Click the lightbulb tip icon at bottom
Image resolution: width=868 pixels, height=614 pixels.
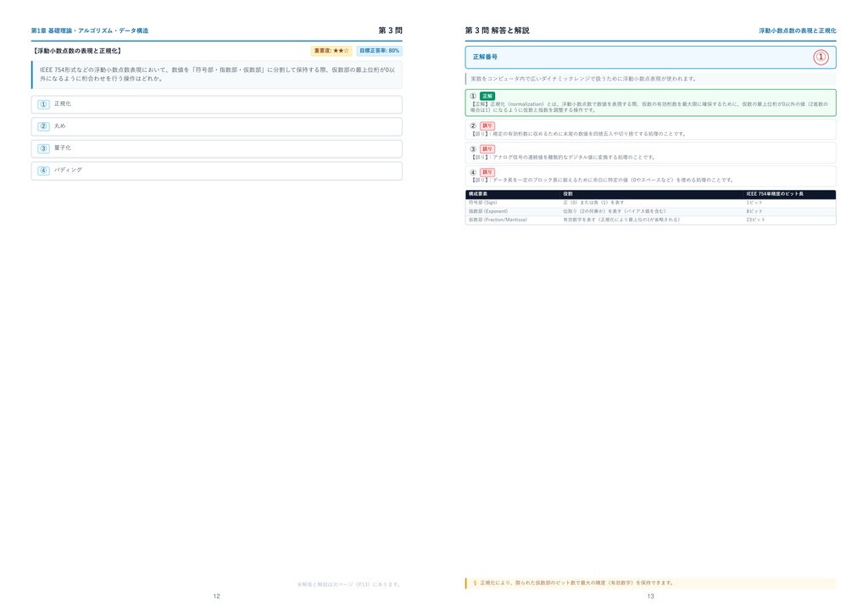click(x=475, y=583)
